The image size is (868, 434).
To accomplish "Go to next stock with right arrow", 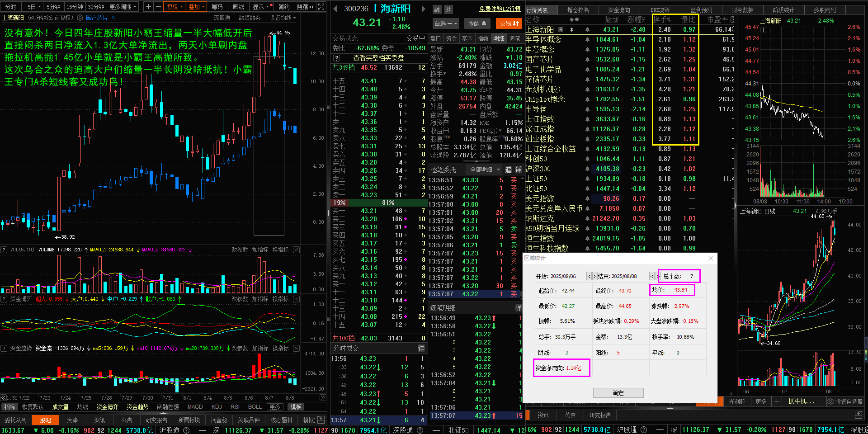I will pos(423,9).
